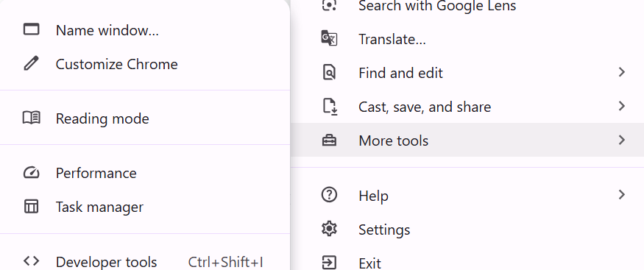644x270 pixels.
Task: Click the More tools toolbox icon
Action: coord(329,141)
